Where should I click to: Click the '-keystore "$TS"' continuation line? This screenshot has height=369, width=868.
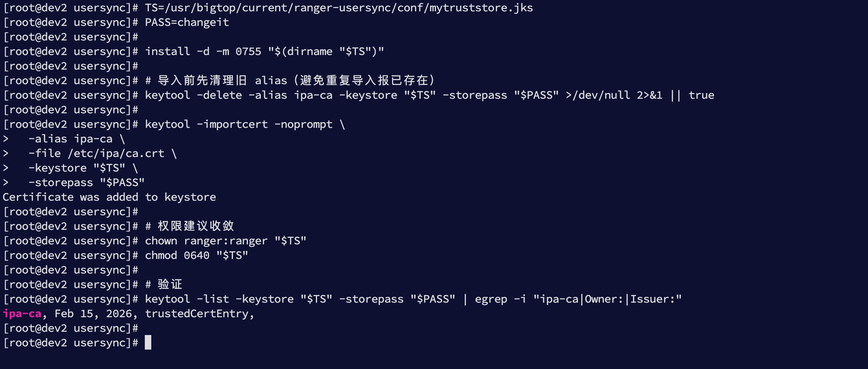pos(77,168)
